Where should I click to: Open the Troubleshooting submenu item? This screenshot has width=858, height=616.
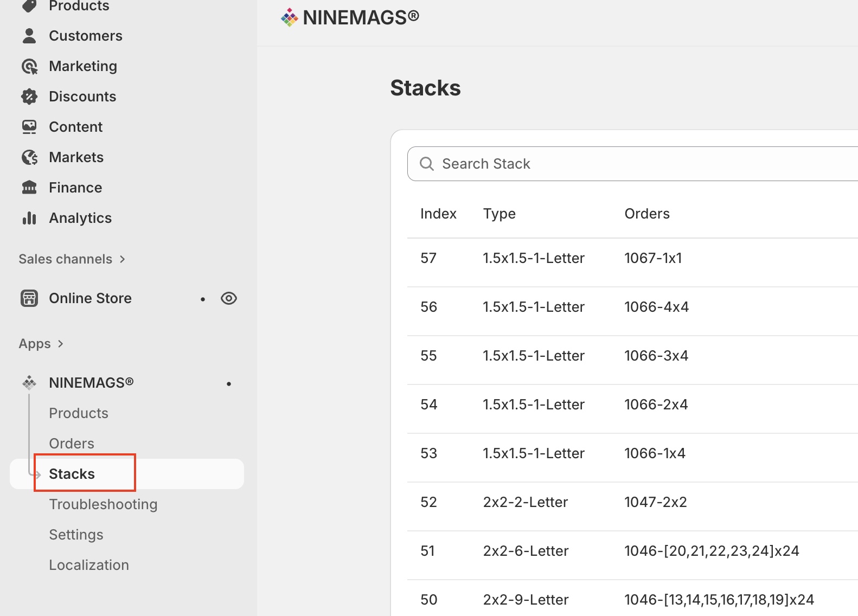103,504
